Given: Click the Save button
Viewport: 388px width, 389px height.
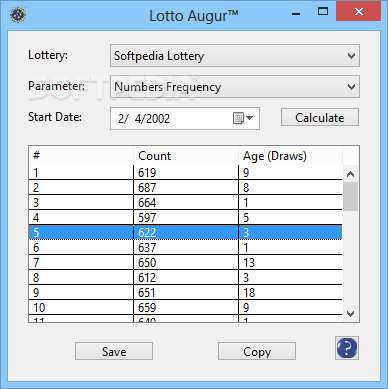Looking at the screenshot, I should (114, 351).
